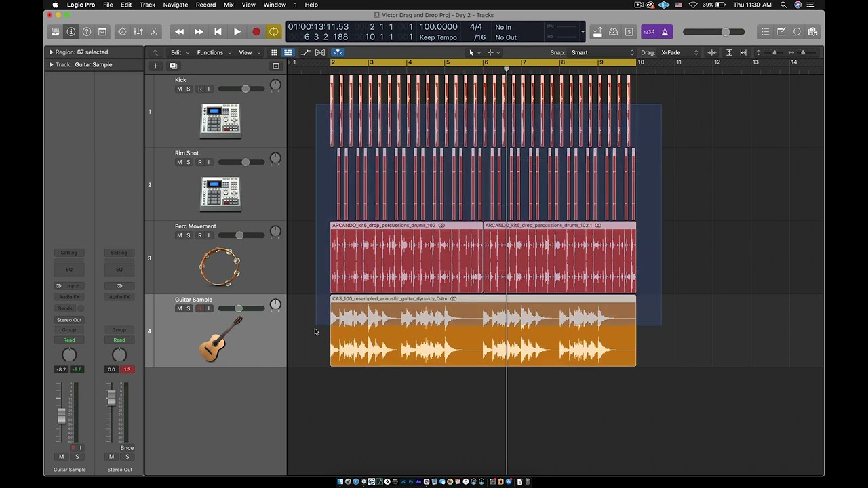Toggle the Catch playhead button
868x488 pixels.
338,52
